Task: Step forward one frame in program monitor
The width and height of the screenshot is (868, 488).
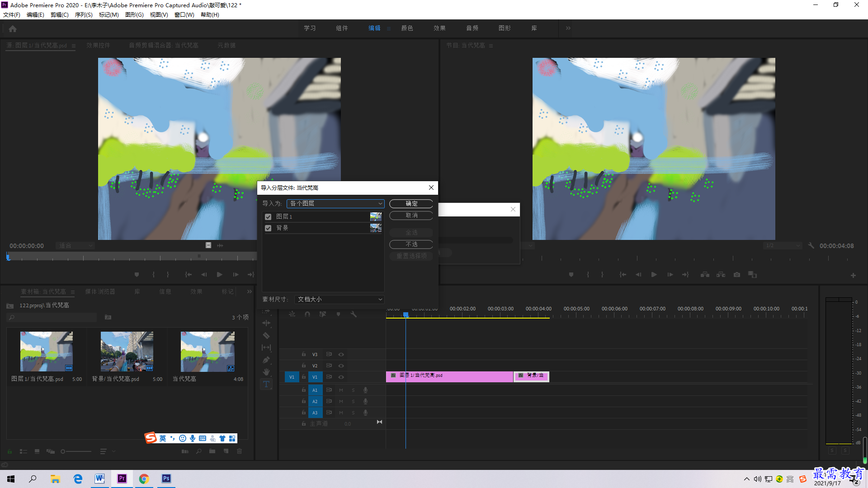Action: coord(670,275)
